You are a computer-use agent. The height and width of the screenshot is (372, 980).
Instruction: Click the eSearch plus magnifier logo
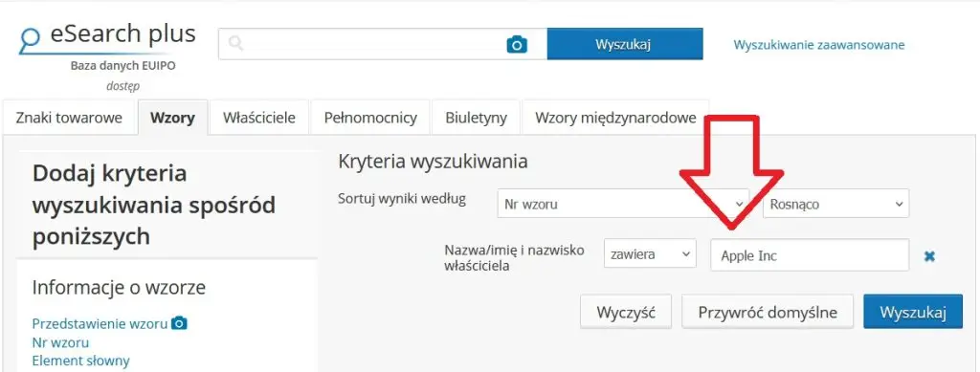pos(30,40)
